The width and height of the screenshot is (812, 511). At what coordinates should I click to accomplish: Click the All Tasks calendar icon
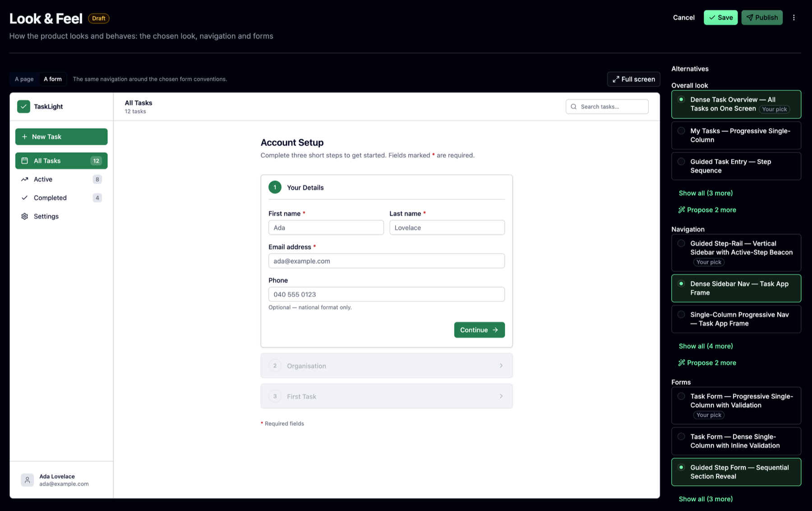point(25,161)
